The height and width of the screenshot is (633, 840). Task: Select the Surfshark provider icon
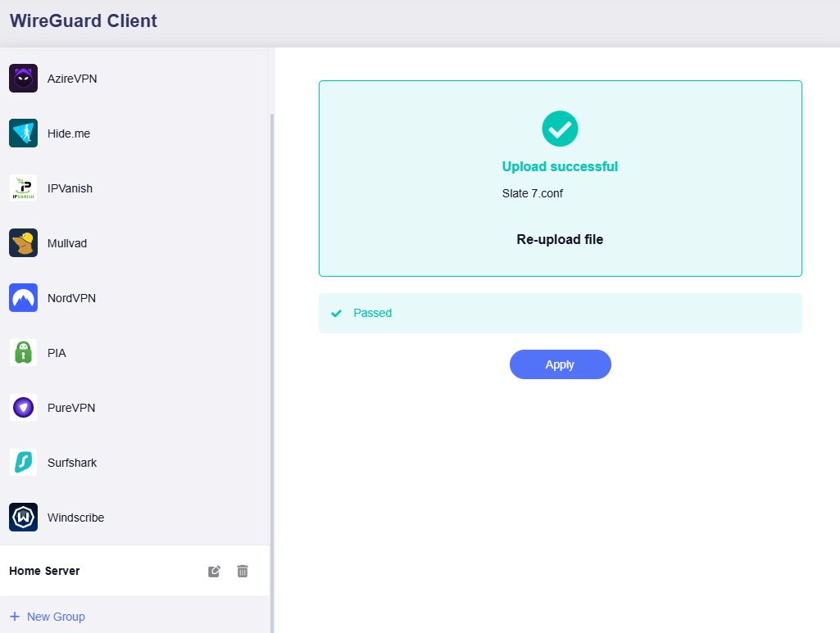23,462
